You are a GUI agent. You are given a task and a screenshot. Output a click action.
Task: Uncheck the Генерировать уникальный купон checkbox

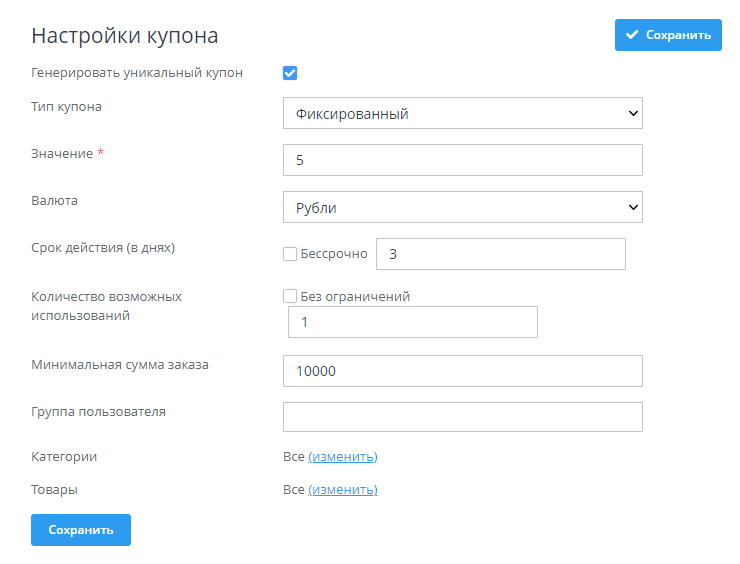pos(290,73)
